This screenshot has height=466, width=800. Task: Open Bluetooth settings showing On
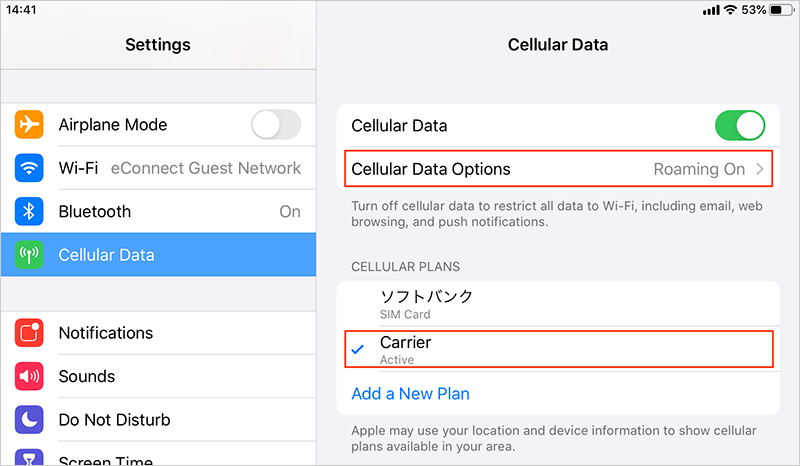159,211
